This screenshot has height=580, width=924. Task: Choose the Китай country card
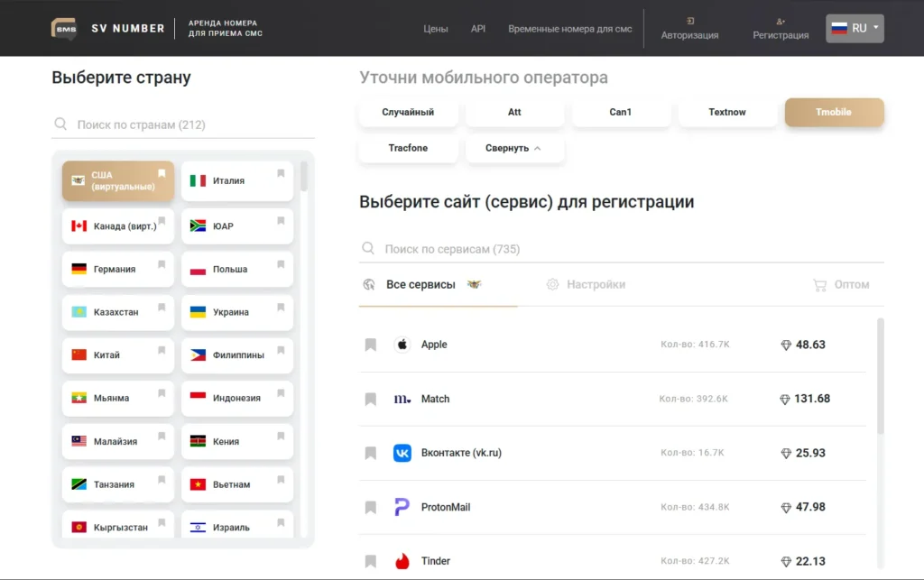(x=118, y=355)
